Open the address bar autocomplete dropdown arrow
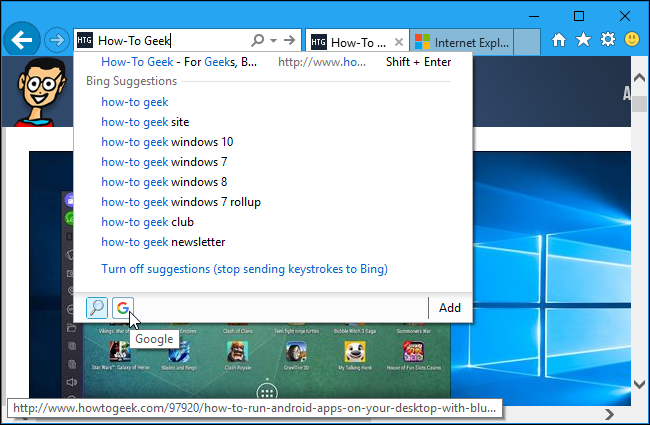Viewport: 650px width, 425px height. 273,41
